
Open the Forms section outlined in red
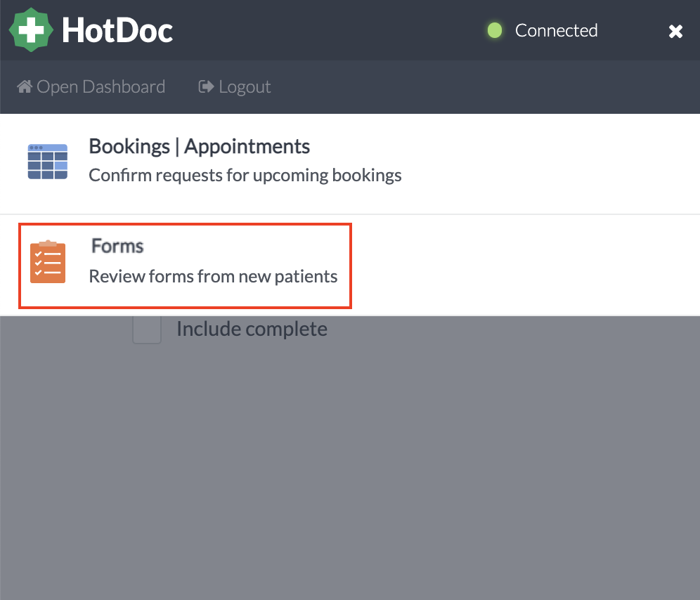tap(185, 266)
